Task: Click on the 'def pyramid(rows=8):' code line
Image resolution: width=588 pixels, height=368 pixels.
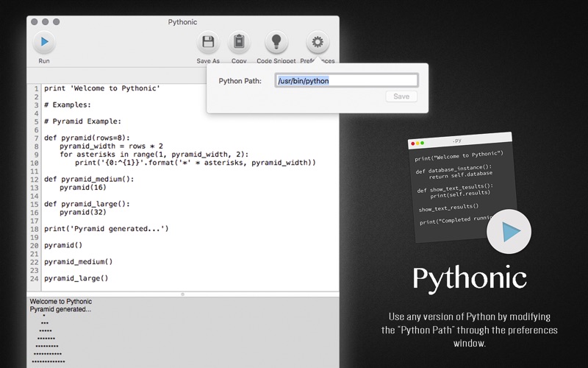Action: 87,138
